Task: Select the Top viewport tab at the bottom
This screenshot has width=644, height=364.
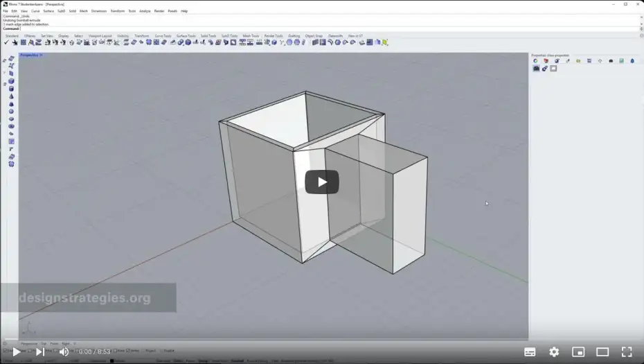Action: coord(44,343)
